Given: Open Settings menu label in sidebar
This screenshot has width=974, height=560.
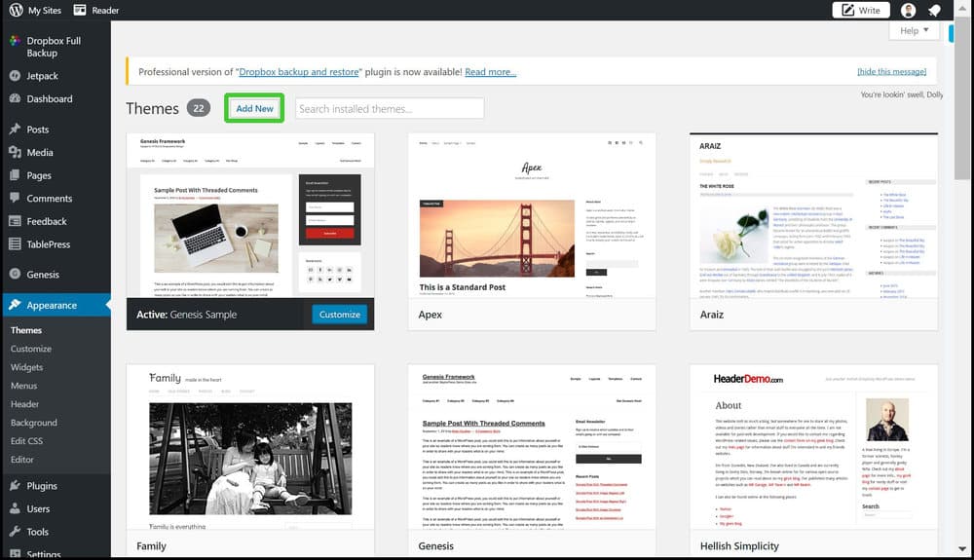Looking at the screenshot, I should [x=44, y=554].
